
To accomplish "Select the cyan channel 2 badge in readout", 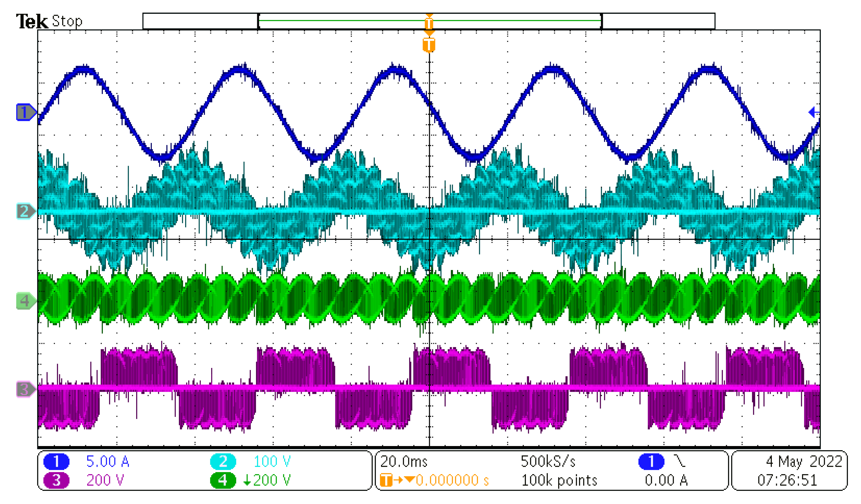I will [223, 462].
